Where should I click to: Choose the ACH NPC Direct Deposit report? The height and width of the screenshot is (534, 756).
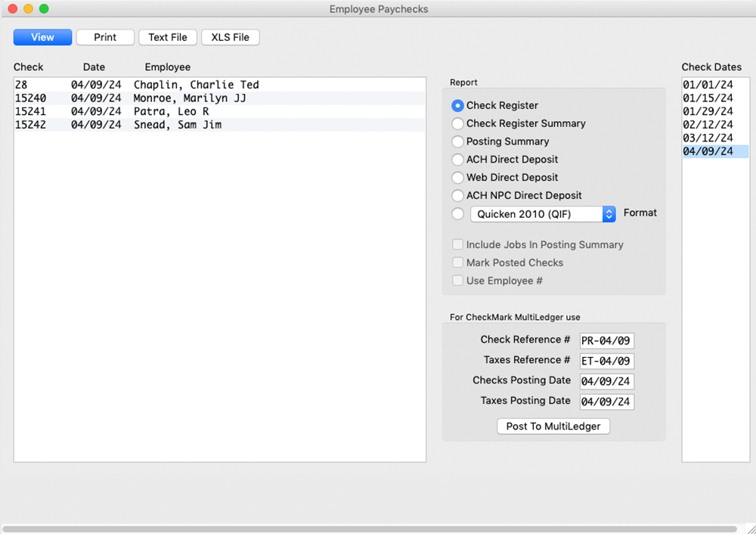point(457,195)
